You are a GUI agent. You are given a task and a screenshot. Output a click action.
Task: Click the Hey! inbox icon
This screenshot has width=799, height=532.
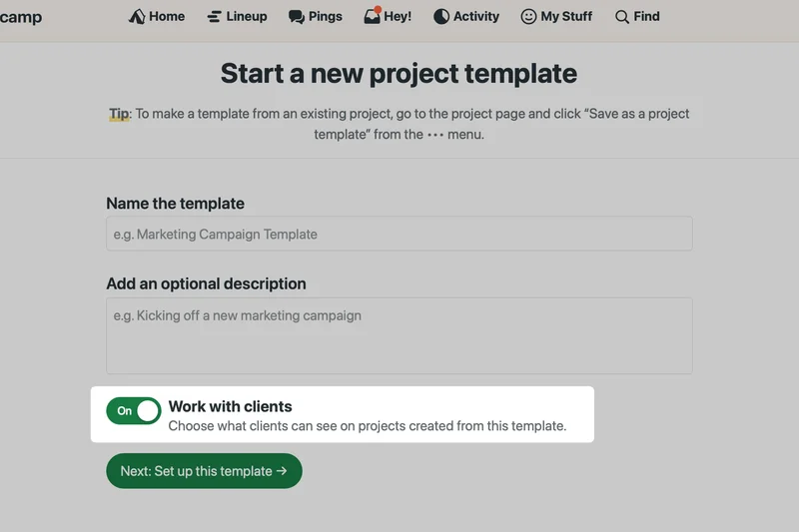click(x=372, y=17)
